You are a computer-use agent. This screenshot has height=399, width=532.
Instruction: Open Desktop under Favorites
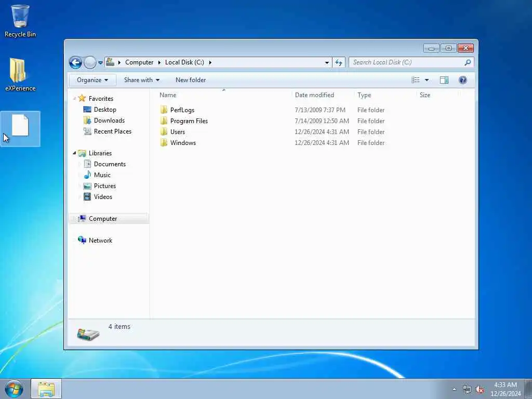[x=105, y=110]
